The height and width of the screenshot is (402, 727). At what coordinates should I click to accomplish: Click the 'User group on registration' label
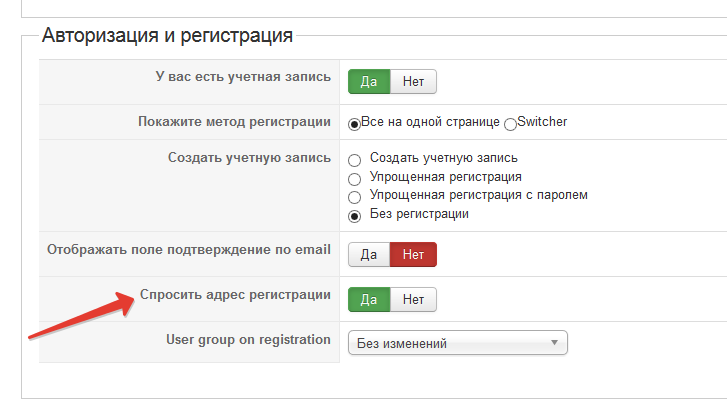click(248, 340)
